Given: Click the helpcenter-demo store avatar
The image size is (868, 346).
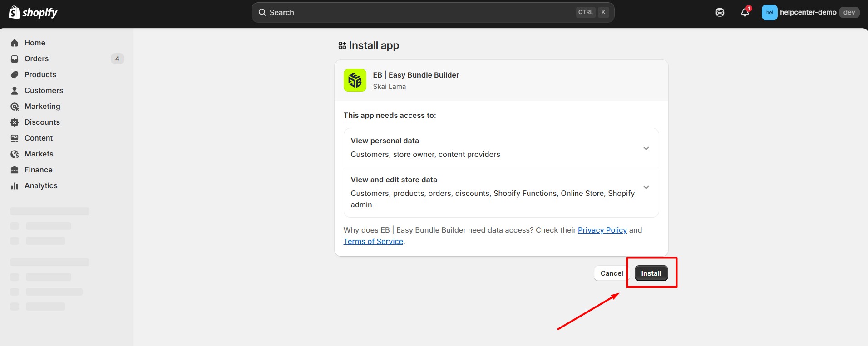Looking at the screenshot, I should click(769, 12).
